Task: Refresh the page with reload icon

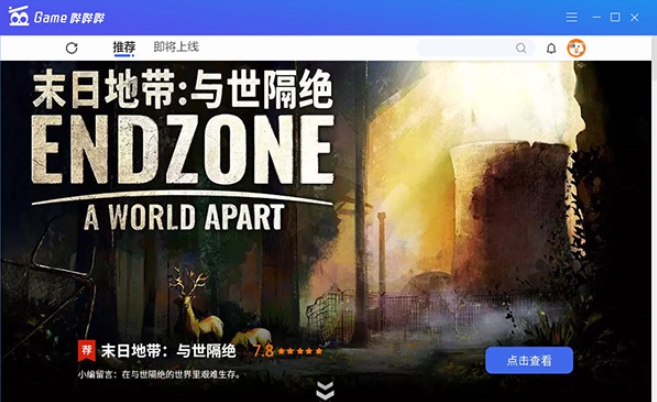Action: tap(72, 48)
